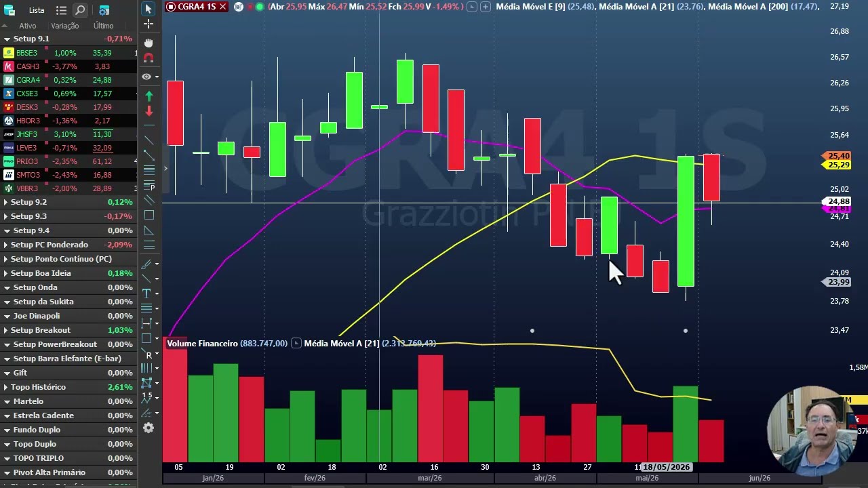868x488 pixels.
Task: Select the polygon shape tool
Action: click(146, 383)
